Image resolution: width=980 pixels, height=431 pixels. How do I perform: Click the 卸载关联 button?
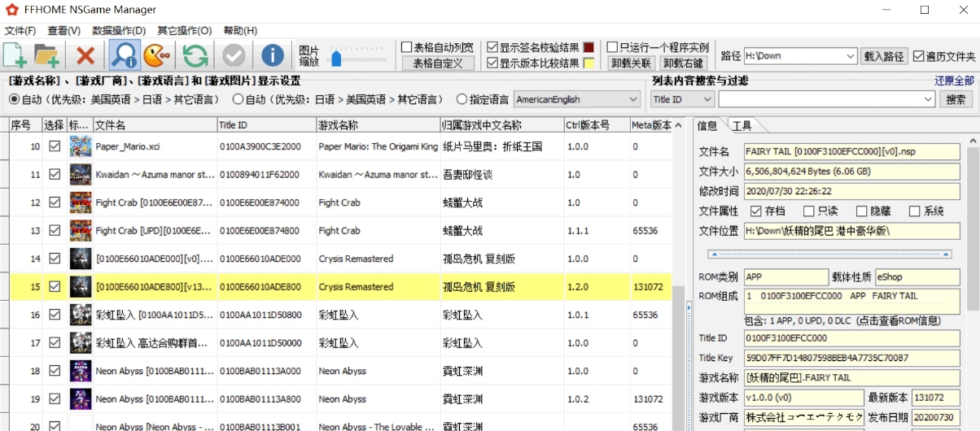(632, 63)
